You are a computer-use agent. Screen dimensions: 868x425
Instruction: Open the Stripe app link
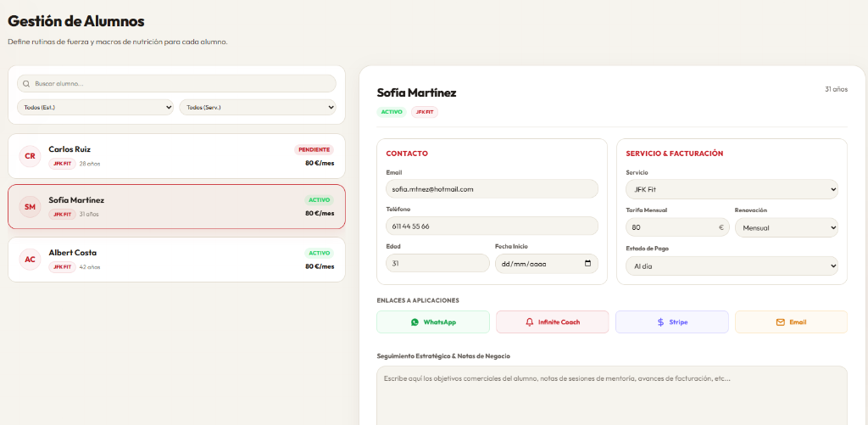[x=672, y=322]
